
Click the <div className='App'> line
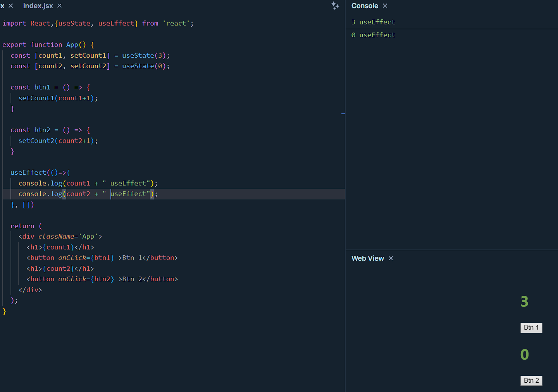pos(60,236)
